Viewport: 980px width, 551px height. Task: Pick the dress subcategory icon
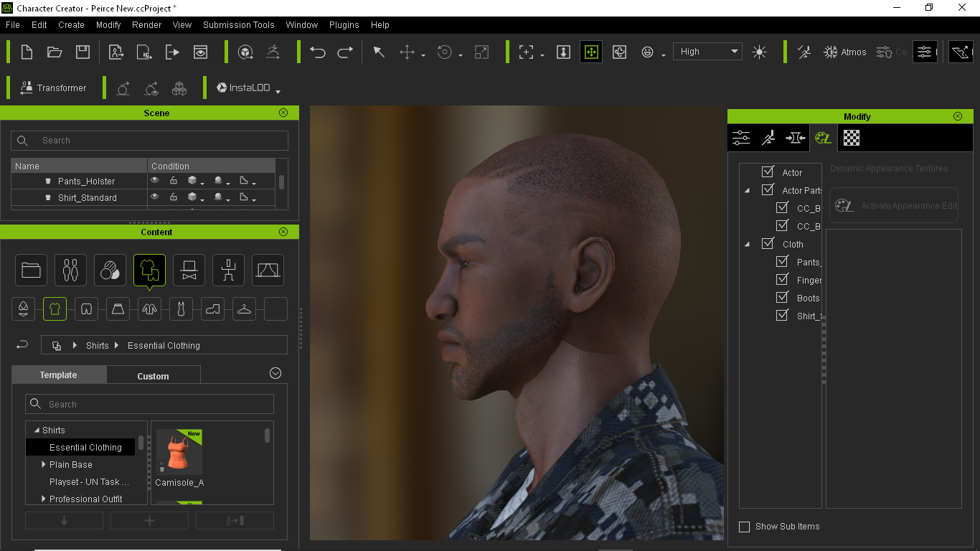pyautogui.click(x=181, y=309)
